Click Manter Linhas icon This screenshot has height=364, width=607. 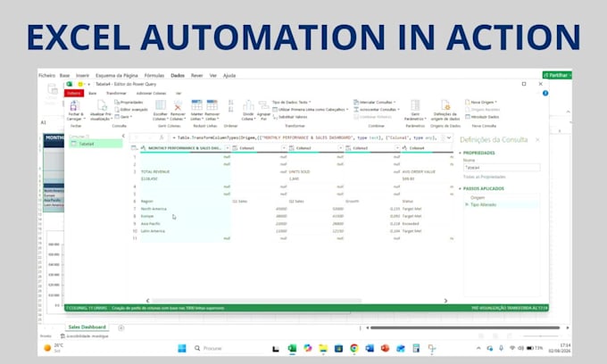(x=196, y=105)
